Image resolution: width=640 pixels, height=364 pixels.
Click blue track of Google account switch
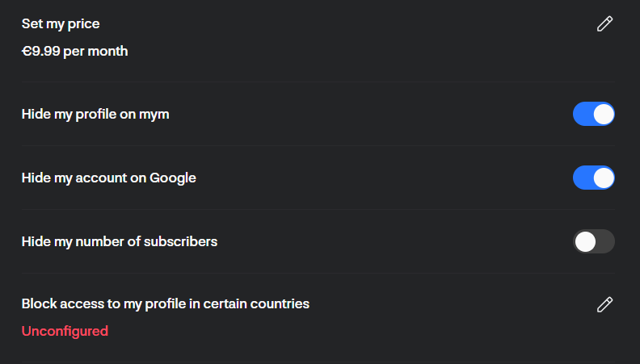pos(583,178)
